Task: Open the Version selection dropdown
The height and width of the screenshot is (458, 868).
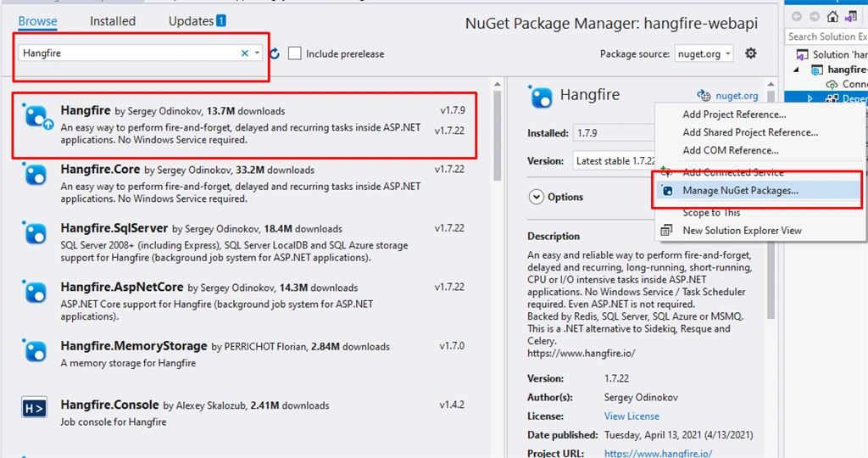Action: click(614, 160)
